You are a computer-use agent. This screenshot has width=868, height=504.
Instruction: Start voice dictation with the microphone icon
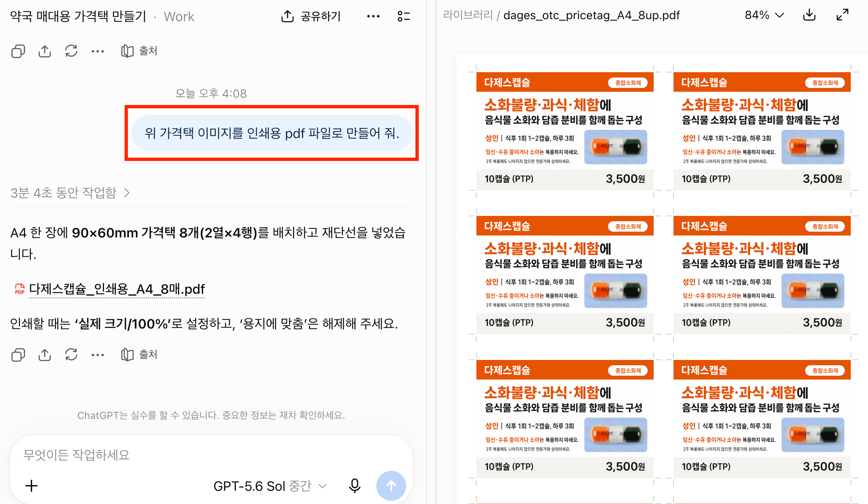(354, 486)
